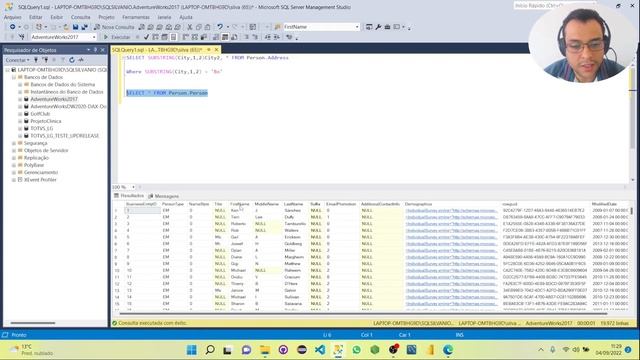This screenshot has height=360, width=640.
Task: Collapse the Bancos de Dados folder
Action: click(x=14, y=77)
